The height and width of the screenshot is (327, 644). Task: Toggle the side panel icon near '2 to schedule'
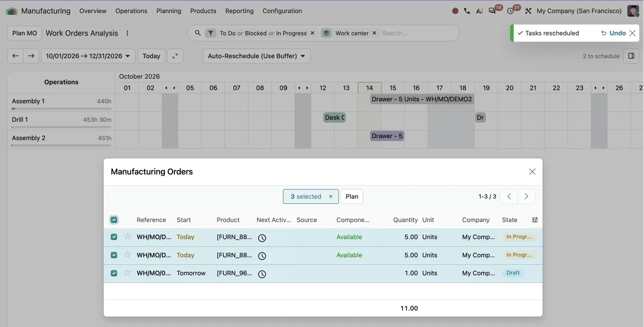click(x=631, y=56)
